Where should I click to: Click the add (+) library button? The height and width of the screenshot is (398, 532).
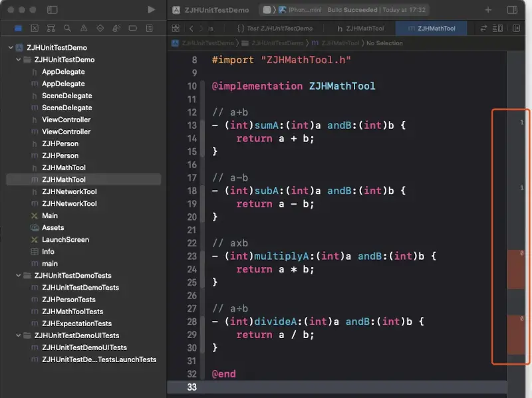[x=488, y=10]
